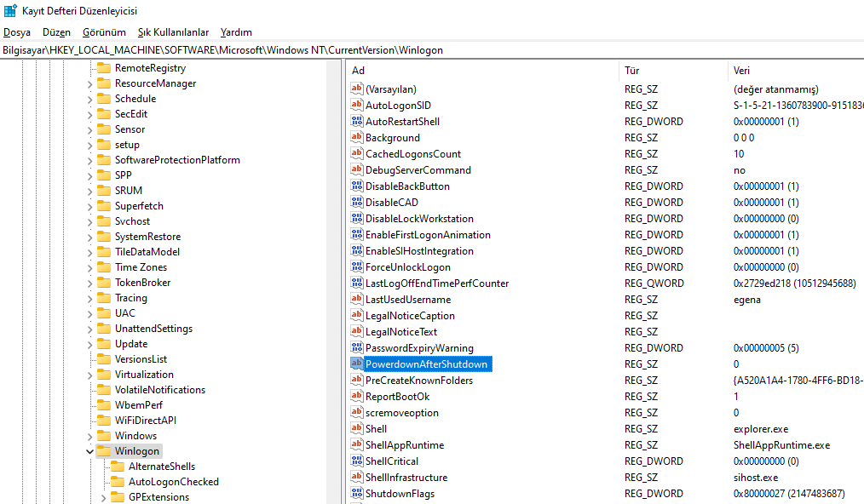Select the VolatileNotifications key
Viewport: 864px width, 504px height.
point(160,389)
